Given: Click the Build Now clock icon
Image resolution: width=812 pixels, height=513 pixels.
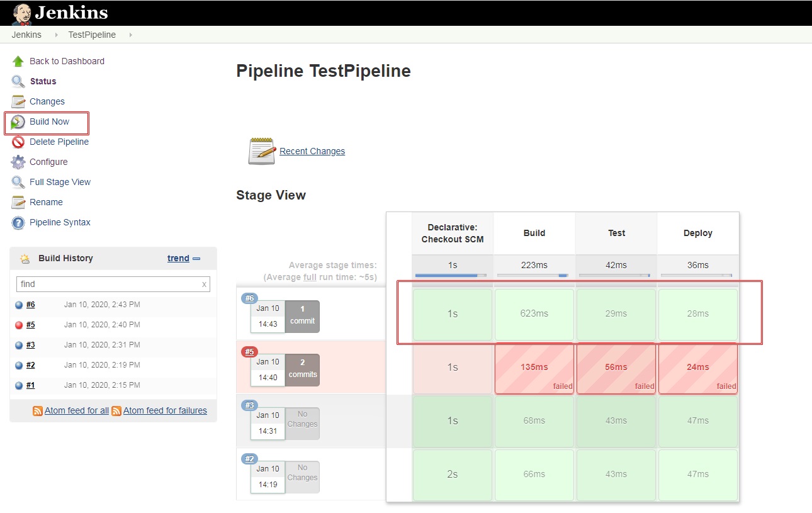Looking at the screenshot, I should tap(18, 121).
